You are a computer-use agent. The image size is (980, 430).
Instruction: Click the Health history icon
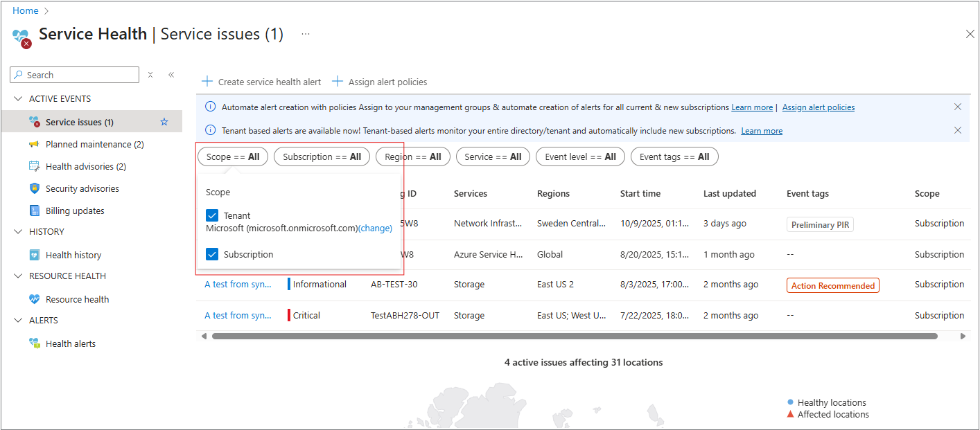point(35,255)
